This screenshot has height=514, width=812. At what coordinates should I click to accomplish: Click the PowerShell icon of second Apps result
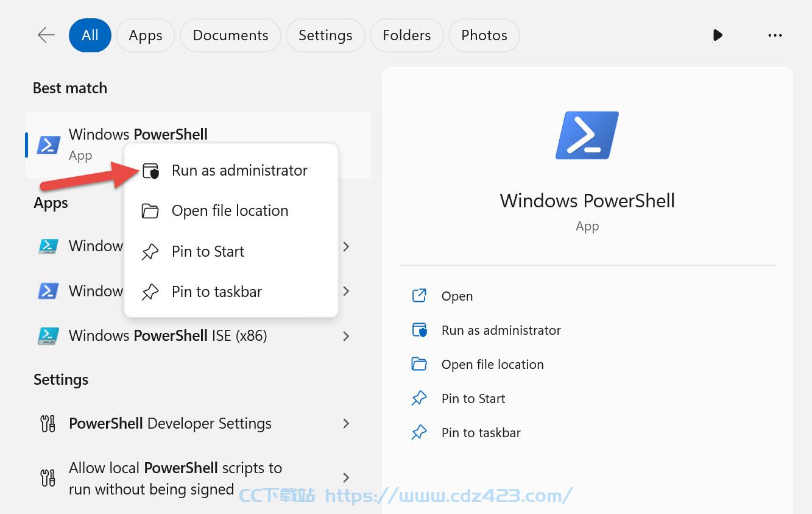48,291
